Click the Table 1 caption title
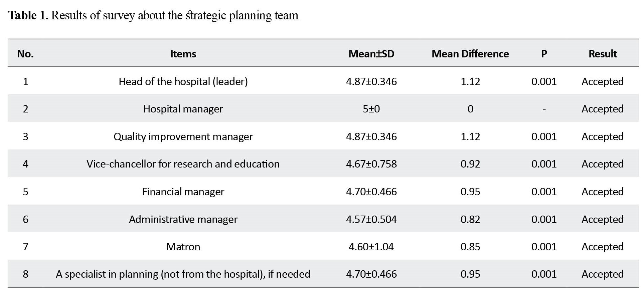This screenshot has width=644, height=295. pyautogui.click(x=153, y=15)
